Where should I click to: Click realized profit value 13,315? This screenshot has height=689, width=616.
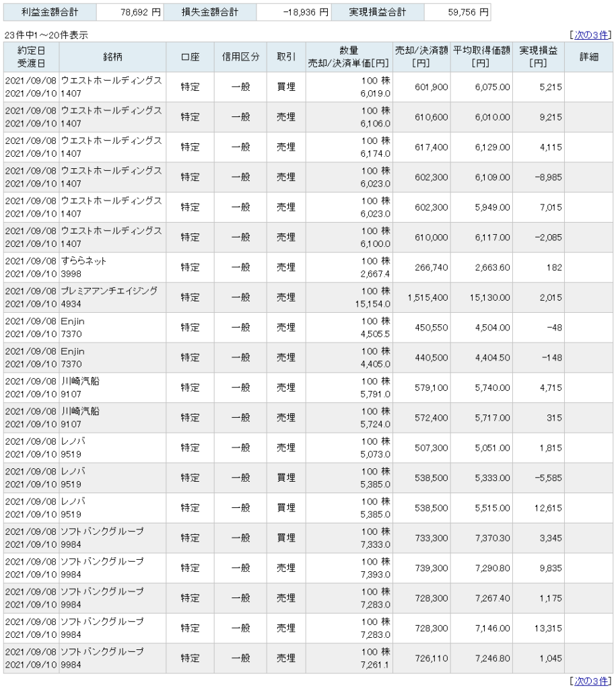coord(548,628)
